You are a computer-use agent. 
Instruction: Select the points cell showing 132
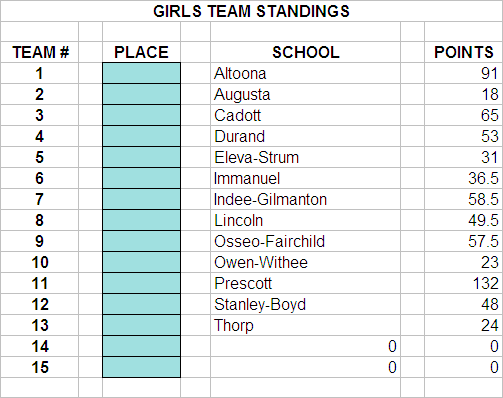click(x=463, y=283)
